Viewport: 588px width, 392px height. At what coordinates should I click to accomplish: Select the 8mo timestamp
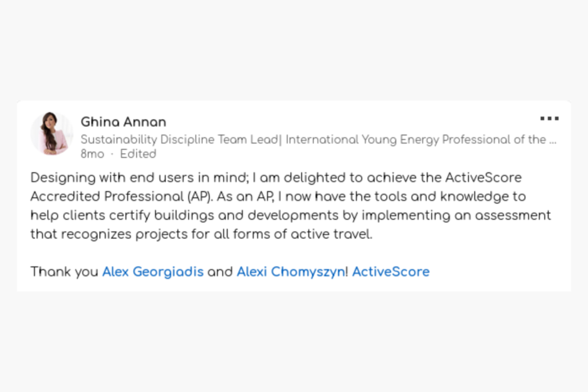92,154
